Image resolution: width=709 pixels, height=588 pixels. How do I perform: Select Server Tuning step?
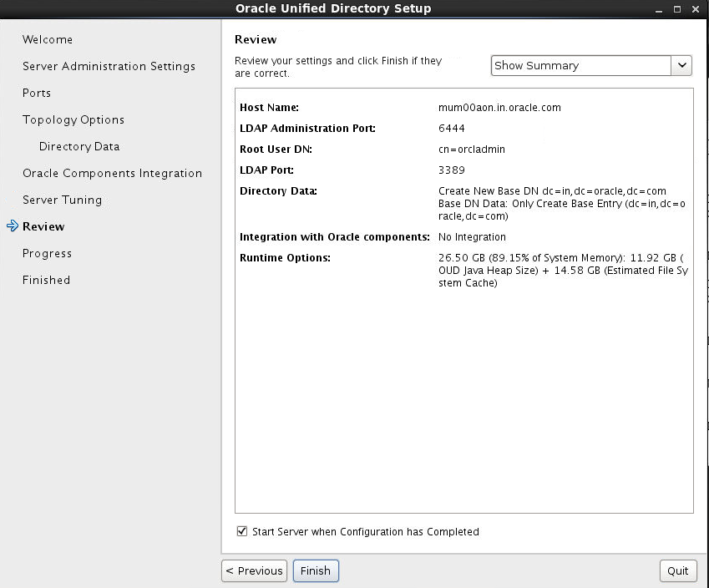point(63,200)
